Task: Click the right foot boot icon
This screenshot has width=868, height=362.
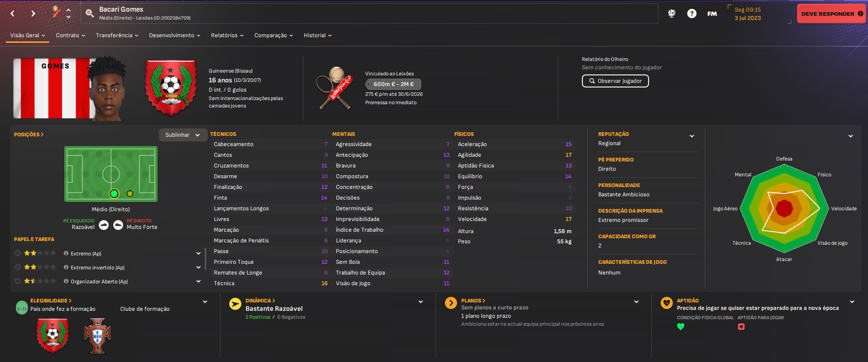Action: (118, 225)
